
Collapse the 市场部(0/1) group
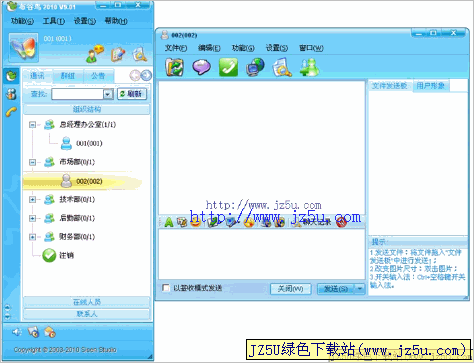point(32,162)
